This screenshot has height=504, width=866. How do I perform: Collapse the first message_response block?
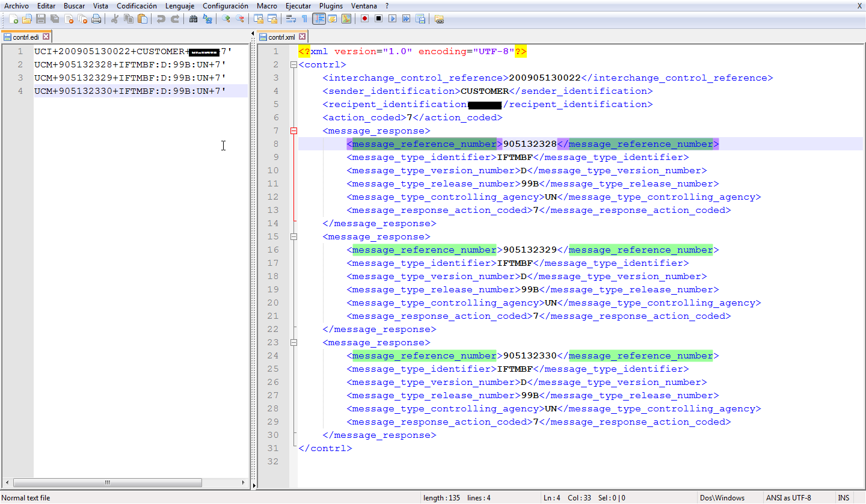pos(293,131)
